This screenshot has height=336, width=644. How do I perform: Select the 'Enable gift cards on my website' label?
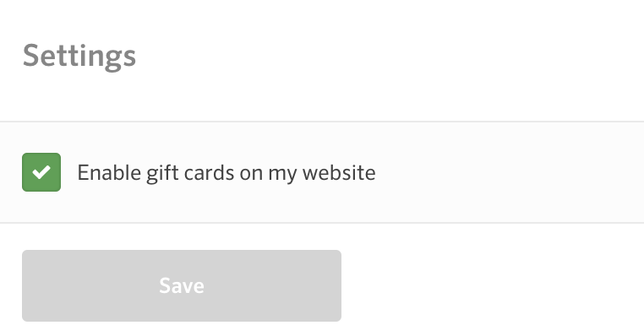pos(226,173)
